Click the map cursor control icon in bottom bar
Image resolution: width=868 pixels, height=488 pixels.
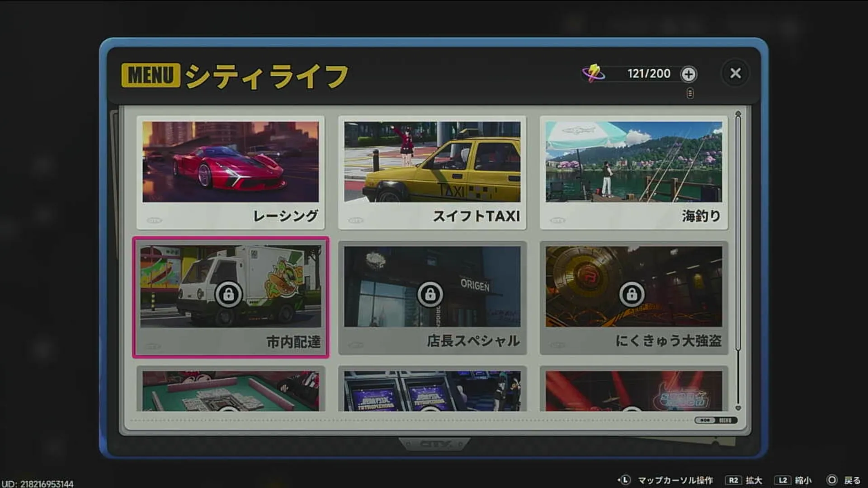[625, 480]
